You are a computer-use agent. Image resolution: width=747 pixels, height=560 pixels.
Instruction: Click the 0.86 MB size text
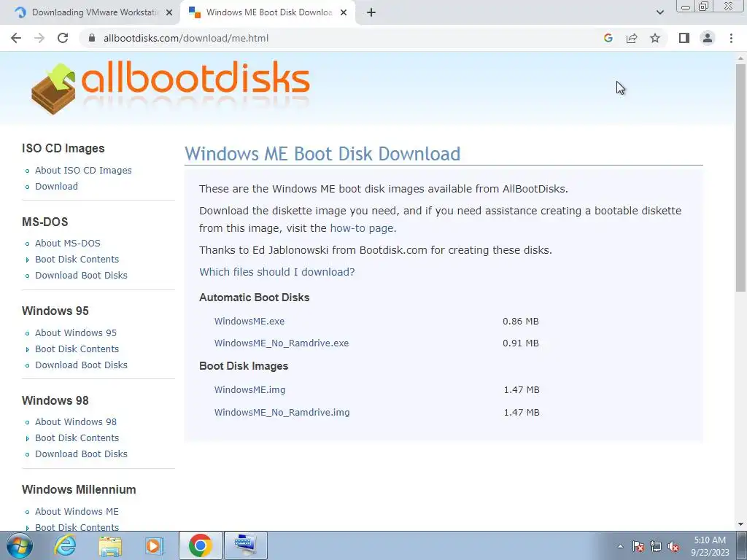[521, 321]
